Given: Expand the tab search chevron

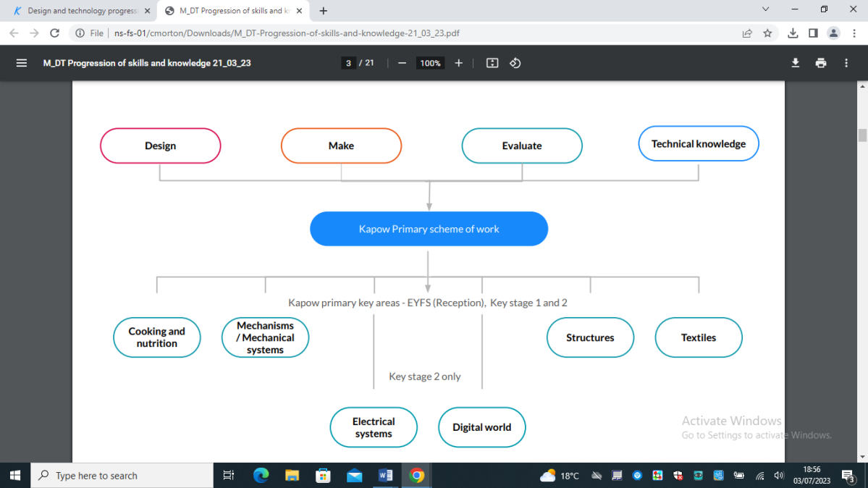Looking at the screenshot, I should point(766,10).
